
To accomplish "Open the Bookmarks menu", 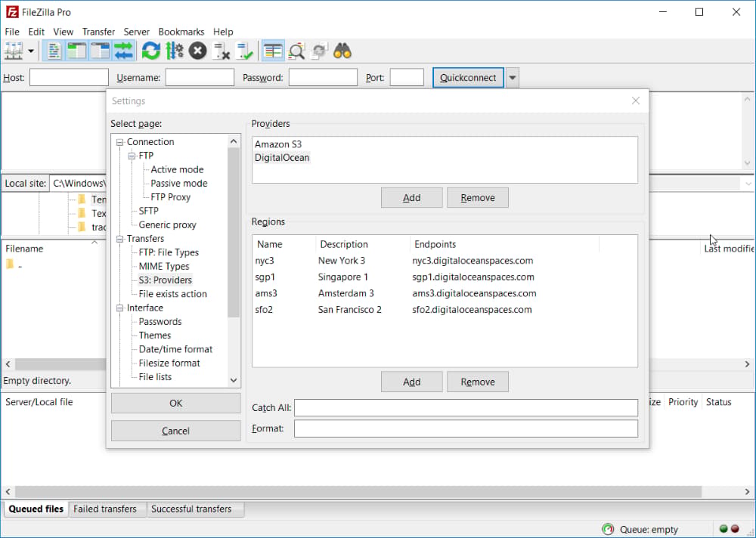I will pos(181,32).
